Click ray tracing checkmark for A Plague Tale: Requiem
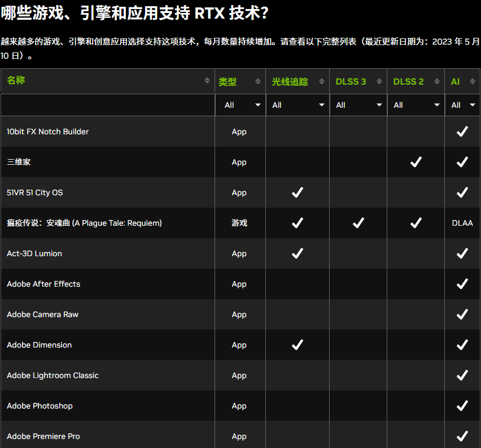This screenshot has height=448, width=481. click(298, 223)
